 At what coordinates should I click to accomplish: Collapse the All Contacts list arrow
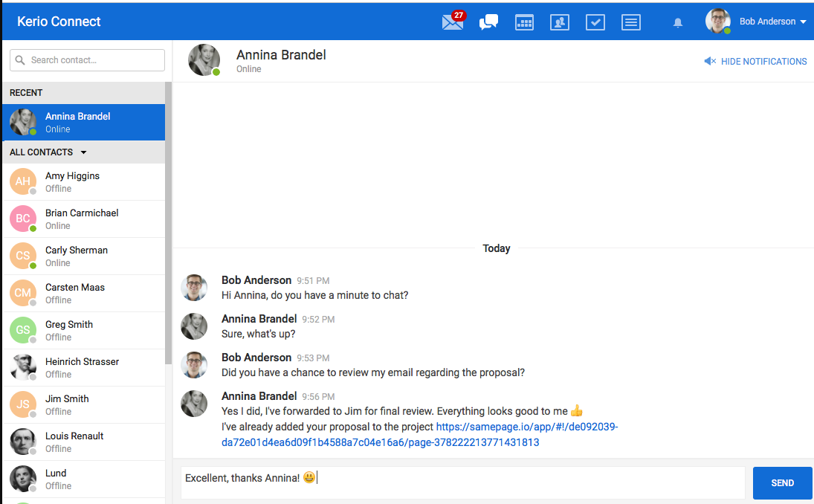pos(83,152)
